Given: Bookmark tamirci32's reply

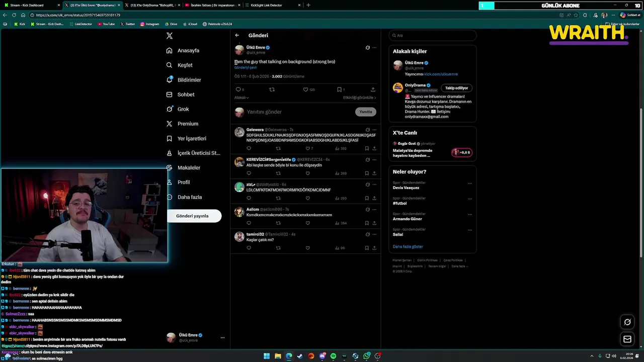Looking at the screenshot, I should tap(367, 248).
